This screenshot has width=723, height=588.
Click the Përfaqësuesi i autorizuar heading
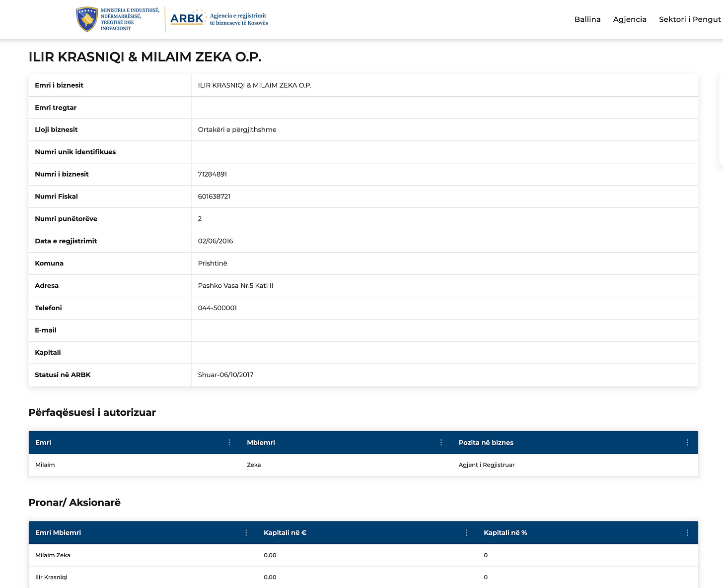coord(92,413)
